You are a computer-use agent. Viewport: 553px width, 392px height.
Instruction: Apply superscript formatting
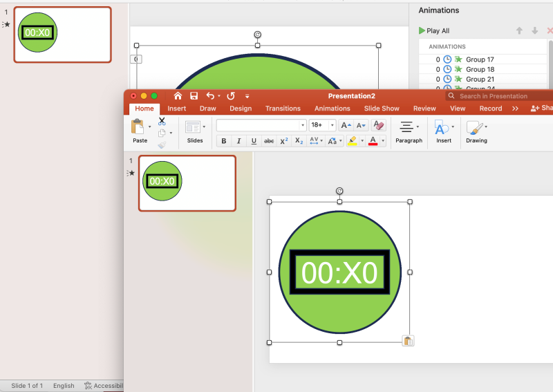pos(284,141)
